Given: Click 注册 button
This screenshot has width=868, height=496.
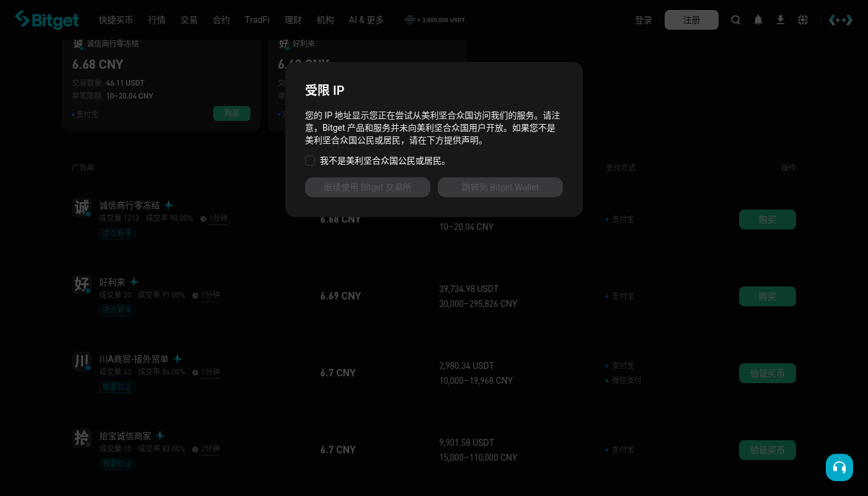Looking at the screenshot, I should click(691, 20).
